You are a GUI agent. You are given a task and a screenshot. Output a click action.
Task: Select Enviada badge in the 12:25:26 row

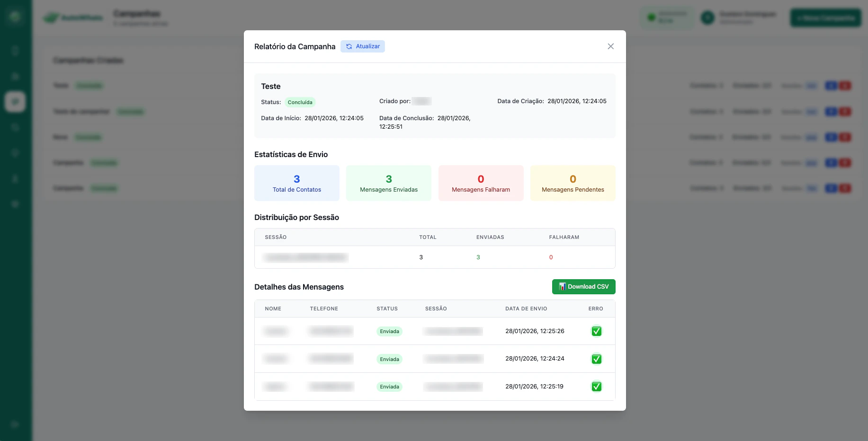[x=389, y=331]
